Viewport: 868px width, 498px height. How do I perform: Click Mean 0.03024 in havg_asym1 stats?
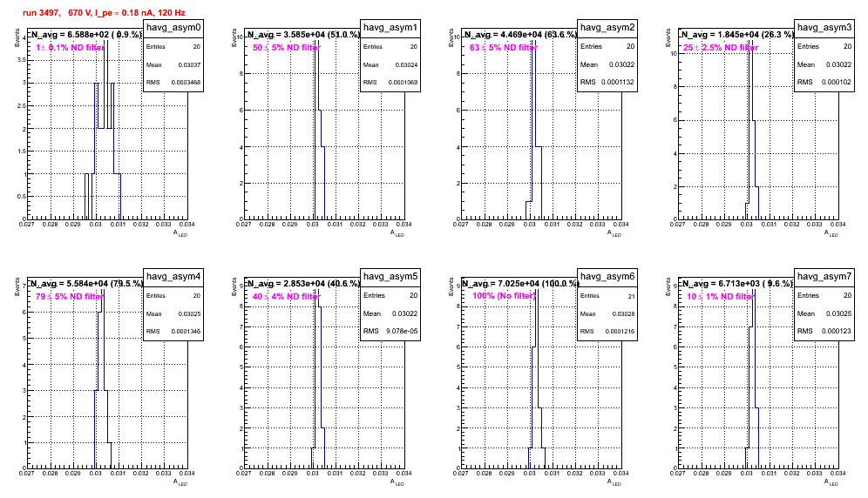click(x=390, y=64)
